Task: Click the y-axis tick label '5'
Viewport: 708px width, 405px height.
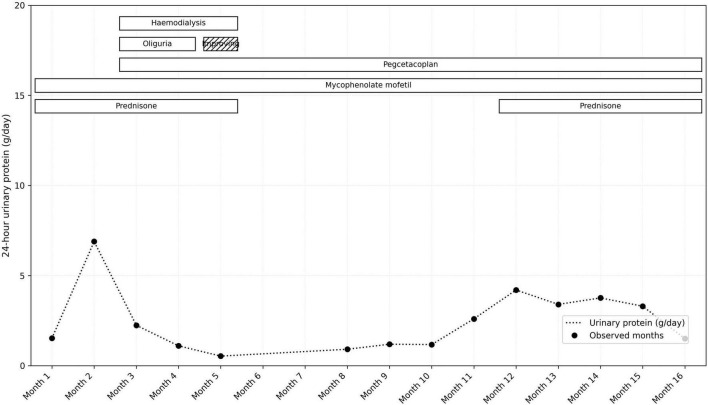Action: coord(23,275)
